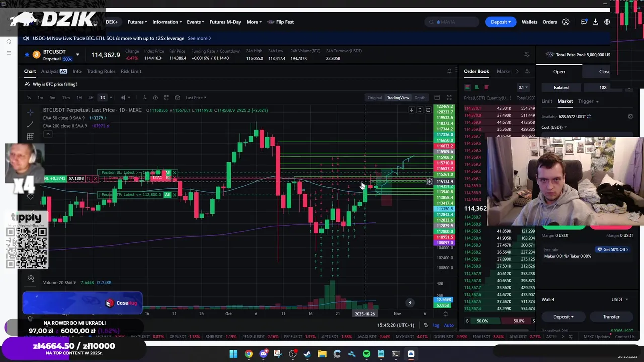
Task: Click the lightning quick-order icon
Action: click(410, 303)
